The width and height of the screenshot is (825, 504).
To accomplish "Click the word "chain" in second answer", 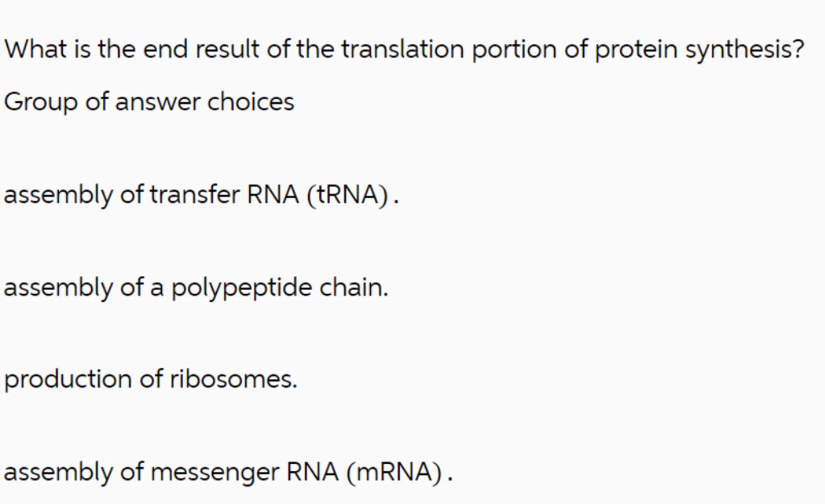I will [353, 288].
